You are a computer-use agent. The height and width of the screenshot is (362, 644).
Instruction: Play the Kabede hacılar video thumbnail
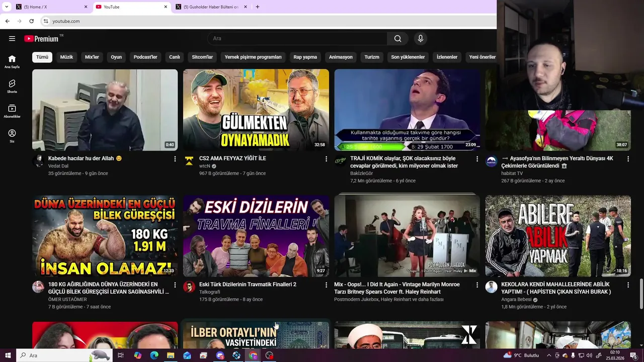pos(105,110)
